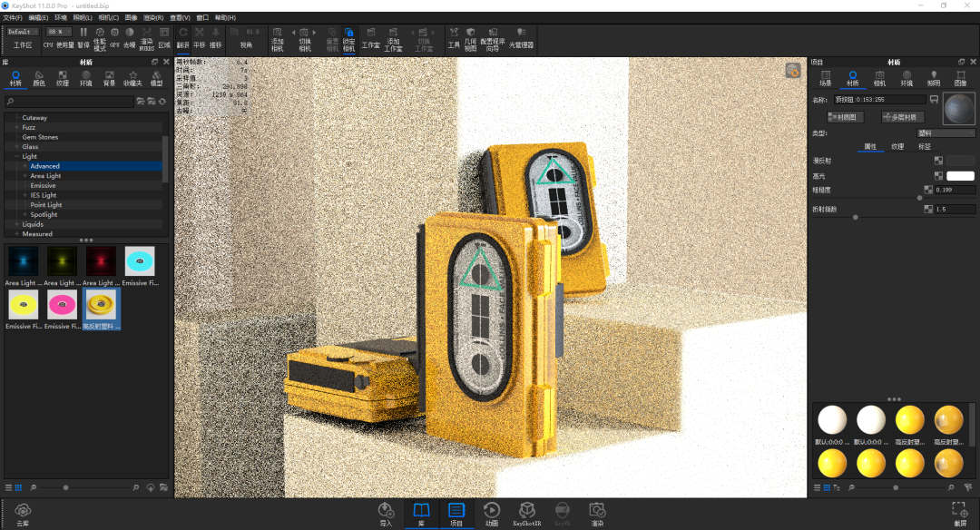The height and width of the screenshot is (530, 980).
Task: Select the cyan Emissive material thumbnail
Action: click(x=140, y=263)
